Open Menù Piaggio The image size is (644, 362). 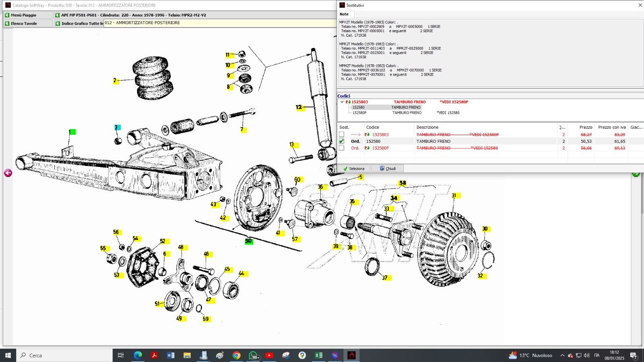[24, 15]
